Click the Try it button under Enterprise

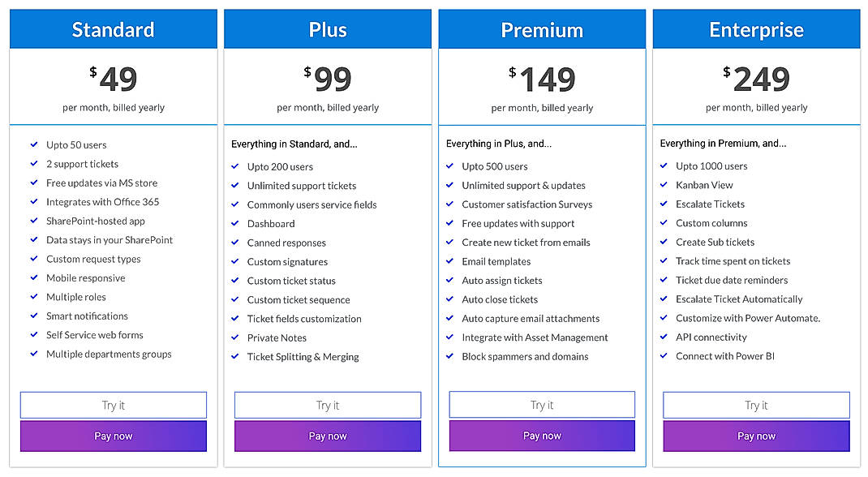[x=755, y=404]
